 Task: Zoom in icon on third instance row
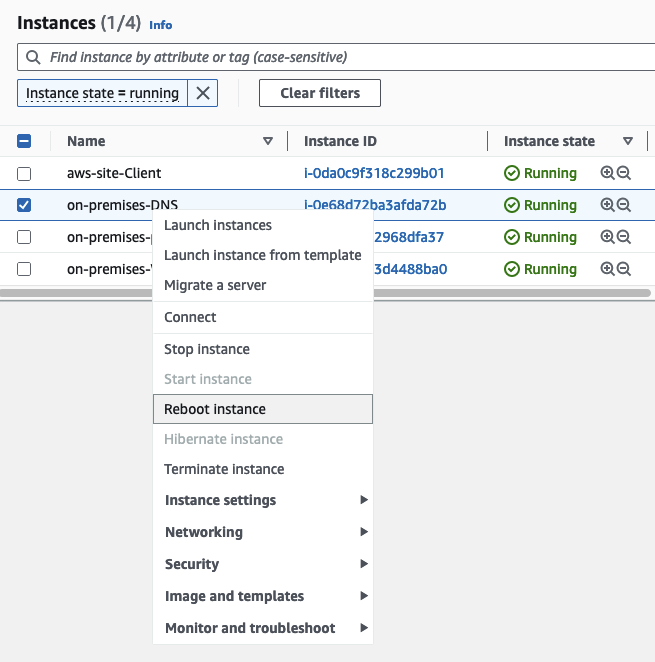(x=607, y=237)
